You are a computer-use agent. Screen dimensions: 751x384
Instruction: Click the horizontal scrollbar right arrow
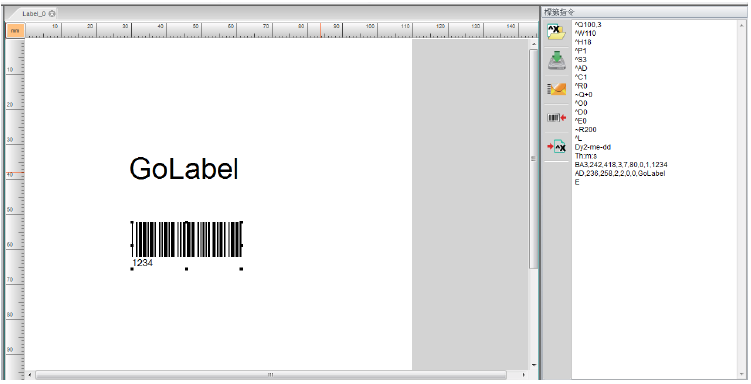(x=523, y=374)
